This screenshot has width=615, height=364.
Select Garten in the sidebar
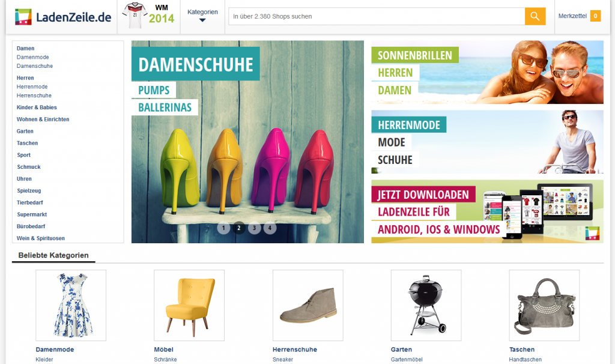coord(25,131)
